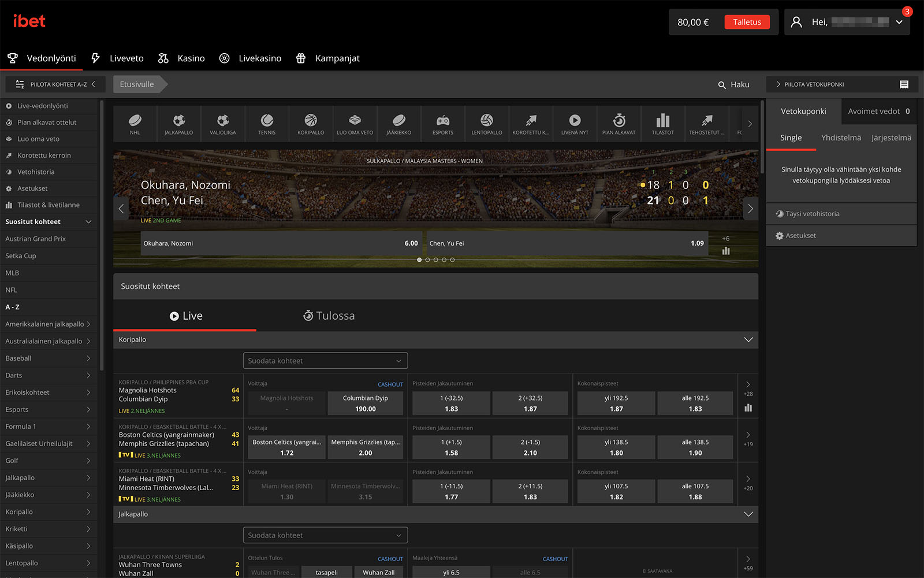Select the Single bet type

[x=791, y=138]
